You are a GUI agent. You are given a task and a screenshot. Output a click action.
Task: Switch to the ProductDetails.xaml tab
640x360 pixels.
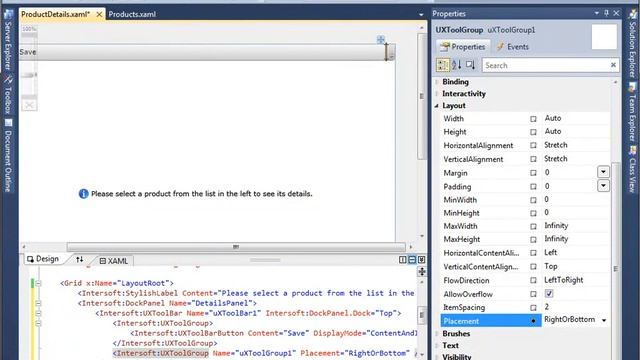[56, 14]
